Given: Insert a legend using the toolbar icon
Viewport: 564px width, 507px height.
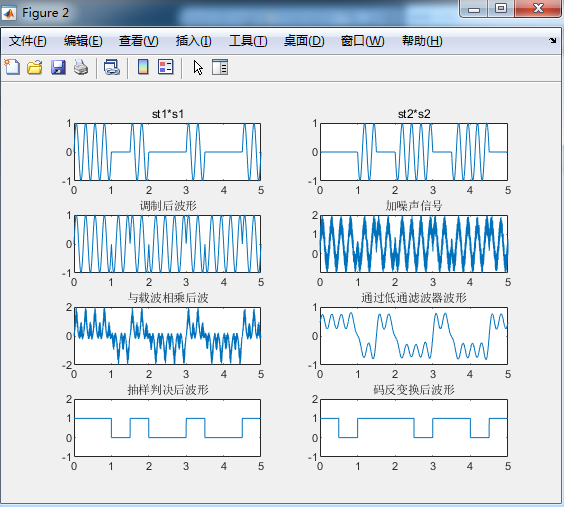Looking at the screenshot, I should pyautogui.click(x=166, y=67).
